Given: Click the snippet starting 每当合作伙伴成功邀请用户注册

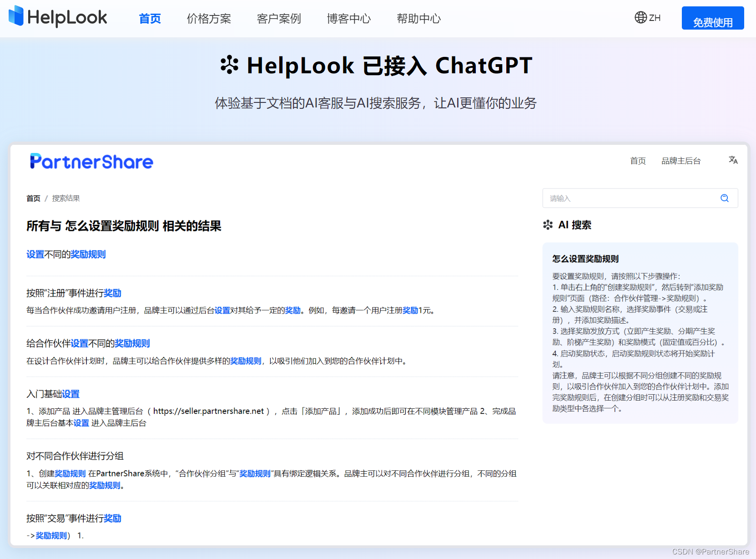Looking at the screenshot, I should coord(232,310).
